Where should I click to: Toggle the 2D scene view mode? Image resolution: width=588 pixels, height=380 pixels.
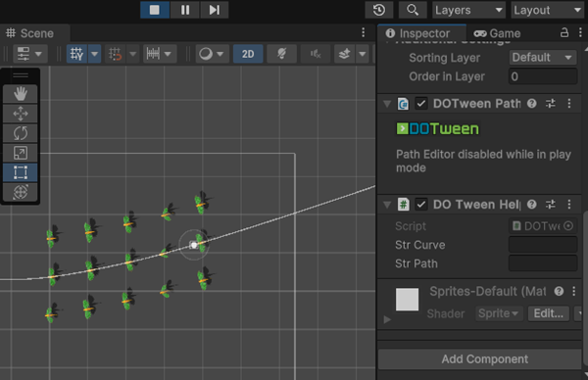(x=248, y=54)
